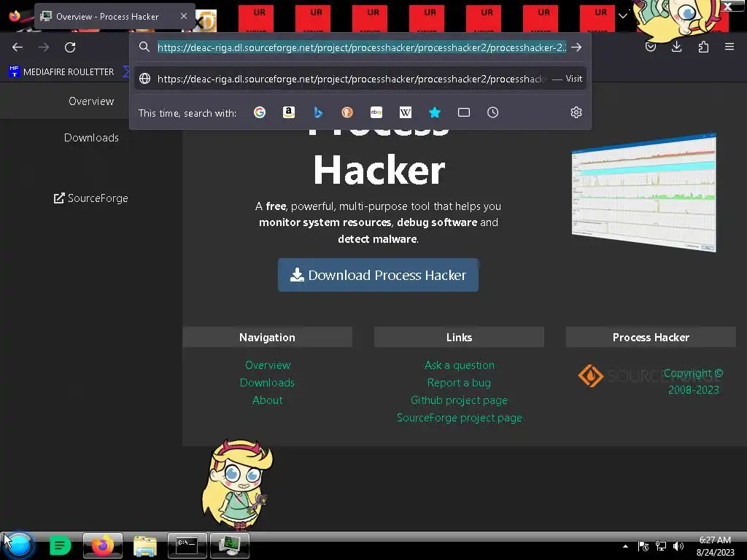Image resolution: width=747 pixels, height=560 pixels.
Task: Close the Overview - Process Hacker tab
Action: click(184, 16)
